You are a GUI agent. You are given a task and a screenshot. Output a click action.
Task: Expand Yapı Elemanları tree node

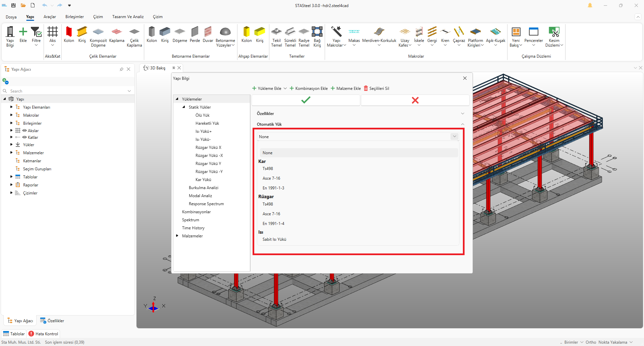[11, 107]
